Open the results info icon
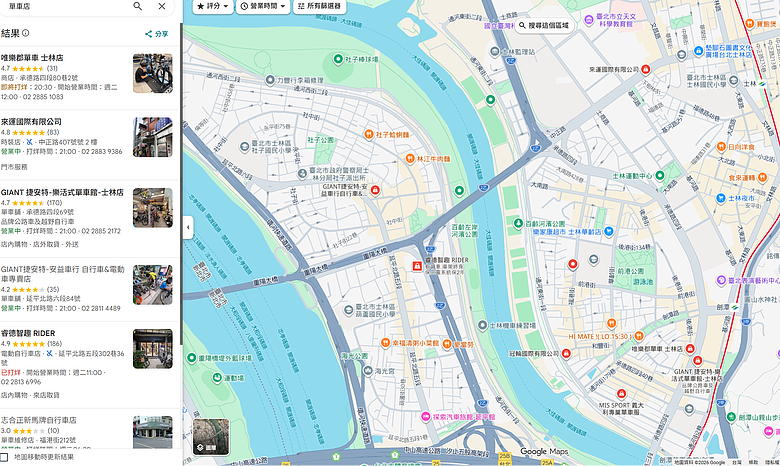Screen dimensions: 780x466 26,33
